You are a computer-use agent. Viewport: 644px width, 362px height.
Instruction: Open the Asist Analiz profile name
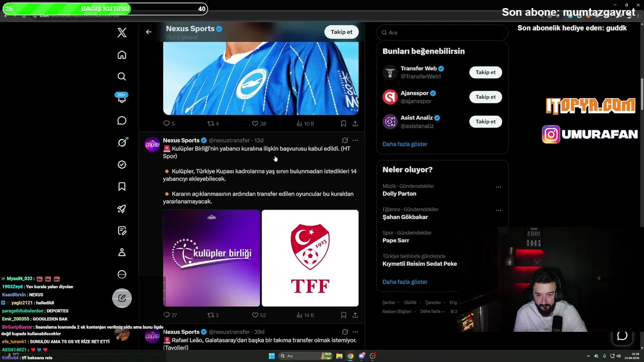click(x=417, y=118)
